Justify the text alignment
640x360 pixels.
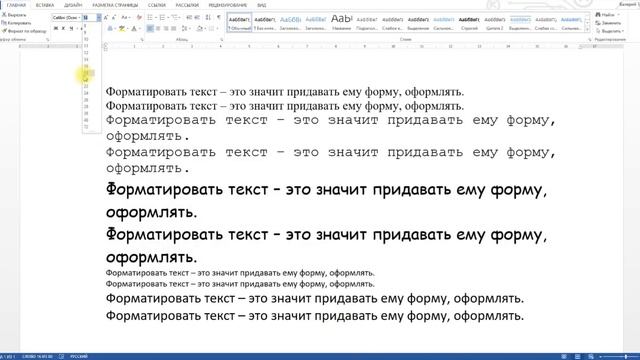point(173,29)
